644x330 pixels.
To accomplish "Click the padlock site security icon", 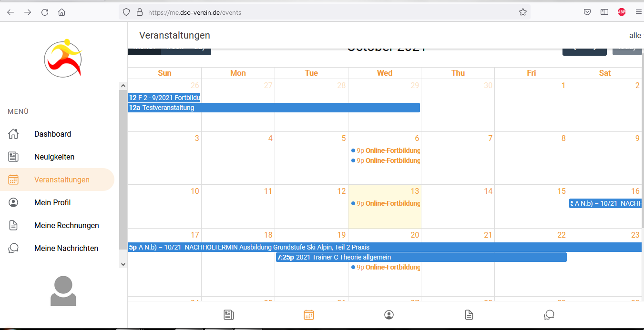I will click(139, 12).
